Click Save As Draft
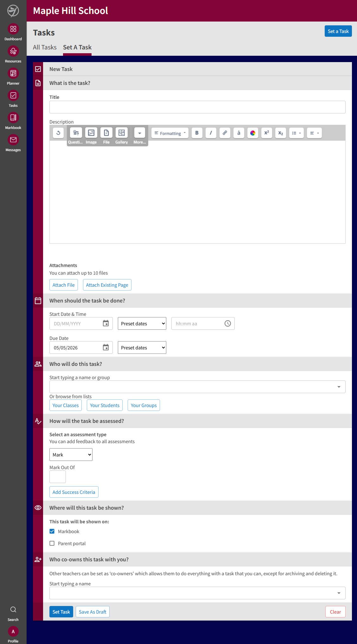 coord(92,612)
